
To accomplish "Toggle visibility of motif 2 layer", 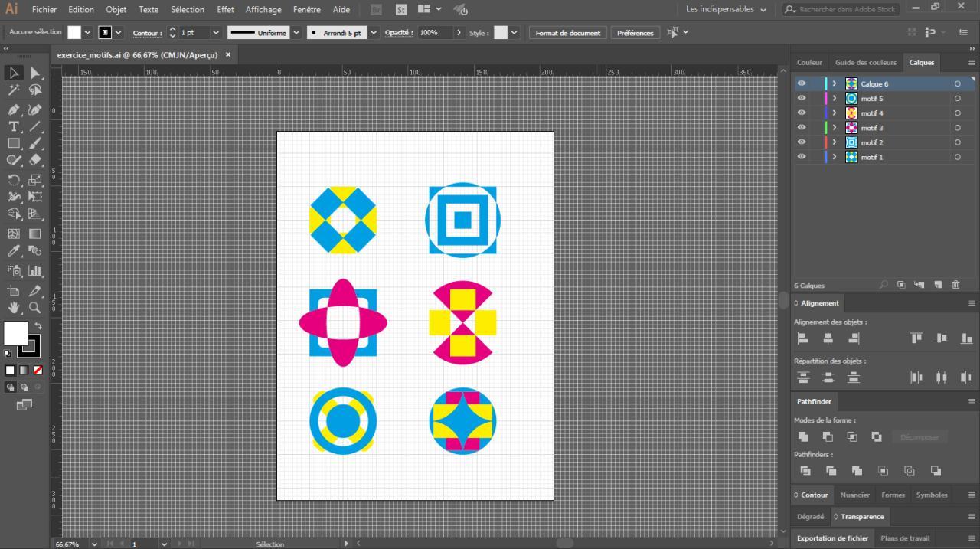I will click(802, 142).
